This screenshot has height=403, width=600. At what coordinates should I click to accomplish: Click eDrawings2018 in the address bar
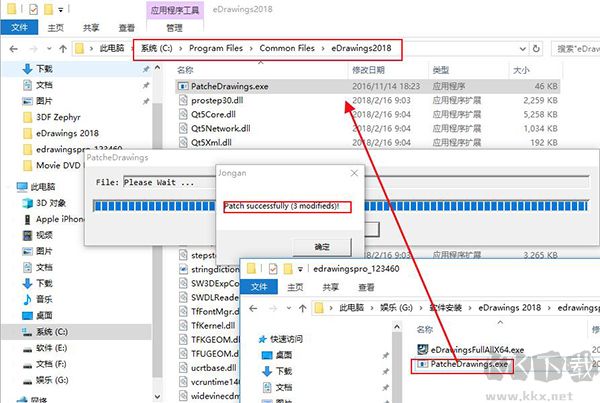[361, 48]
